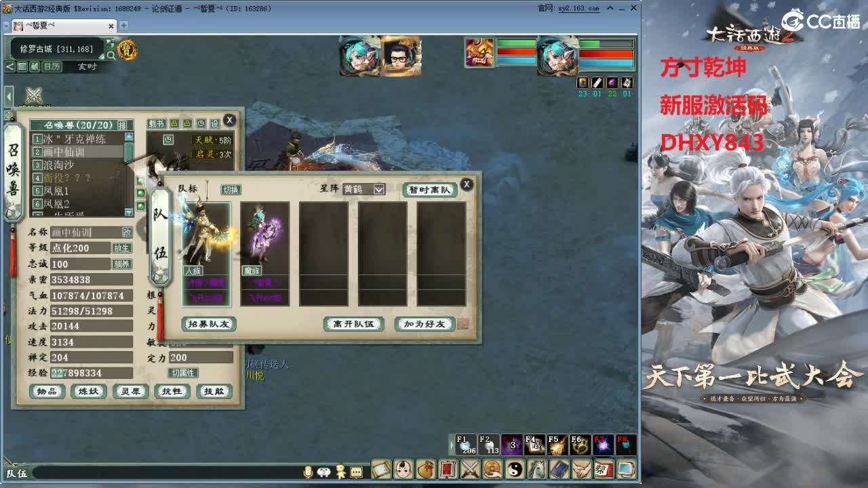
Task: Activate the F5 skill slot
Action: coord(558,445)
